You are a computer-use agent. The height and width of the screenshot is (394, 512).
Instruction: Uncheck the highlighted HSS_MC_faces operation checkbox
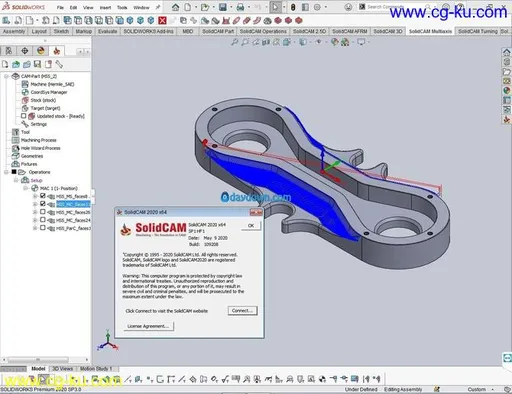(43, 204)
